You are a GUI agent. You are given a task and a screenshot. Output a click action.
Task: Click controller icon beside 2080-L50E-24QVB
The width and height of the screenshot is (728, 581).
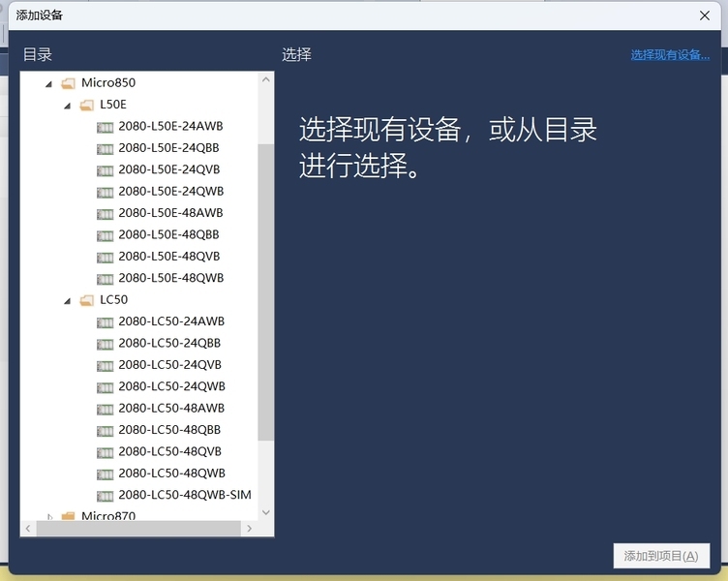(x=105, y=170)
